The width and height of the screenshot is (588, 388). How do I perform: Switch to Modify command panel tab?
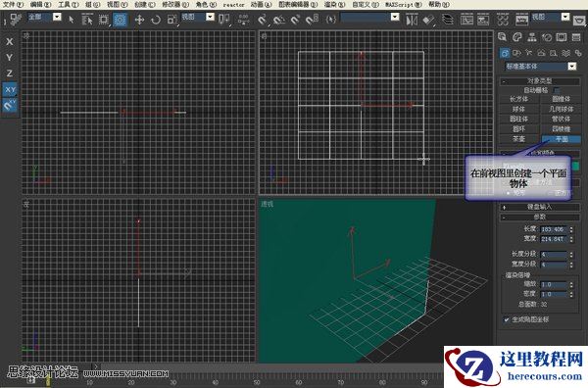[x=517, y=36]
